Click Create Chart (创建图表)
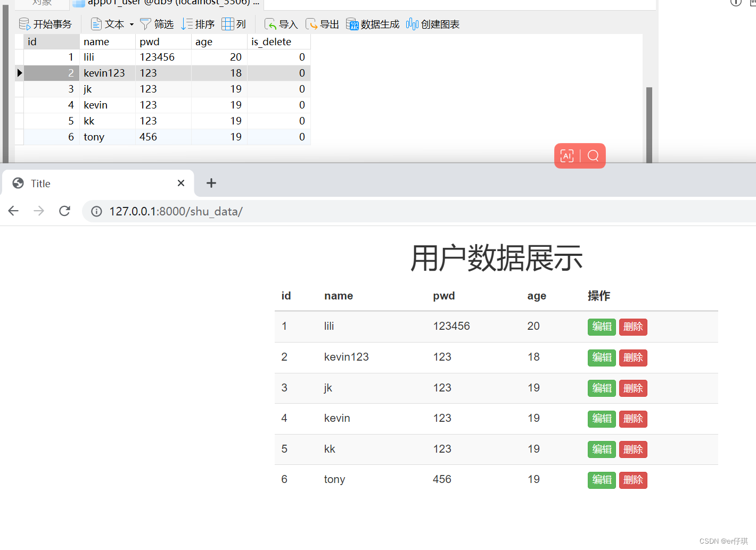 (433, 24)
